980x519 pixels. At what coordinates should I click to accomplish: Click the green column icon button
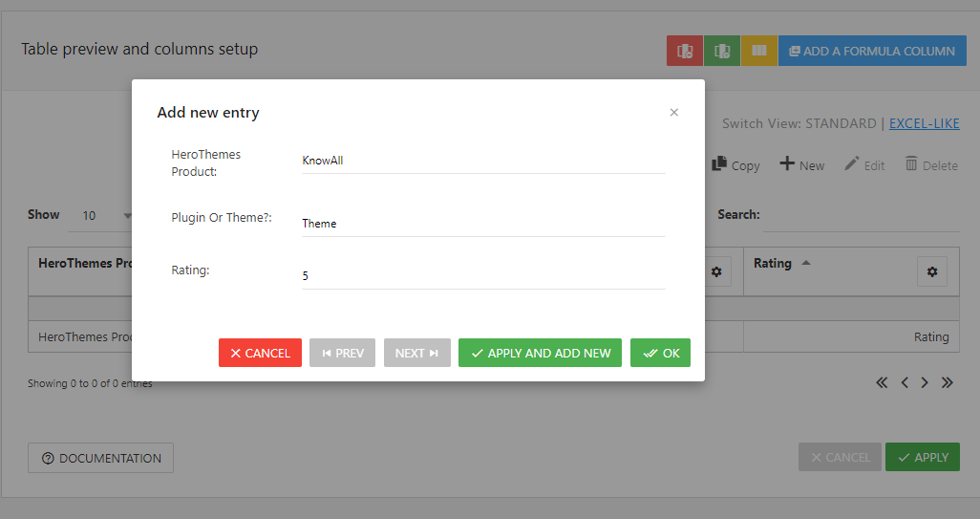722,51
